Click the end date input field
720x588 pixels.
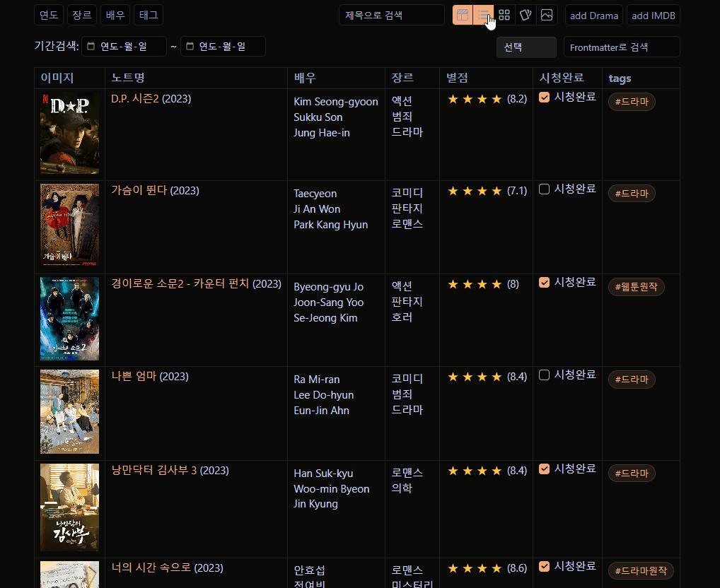[x=223, y=47]
